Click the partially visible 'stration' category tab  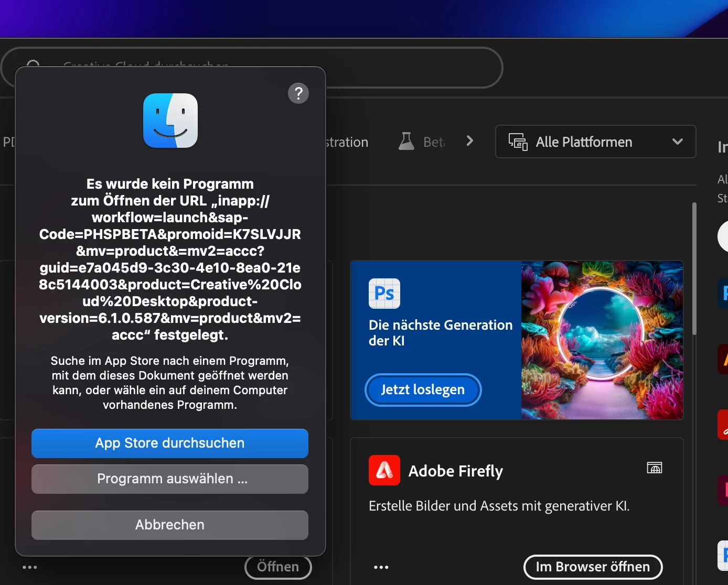pyautogui.click(x=347, y=142)
